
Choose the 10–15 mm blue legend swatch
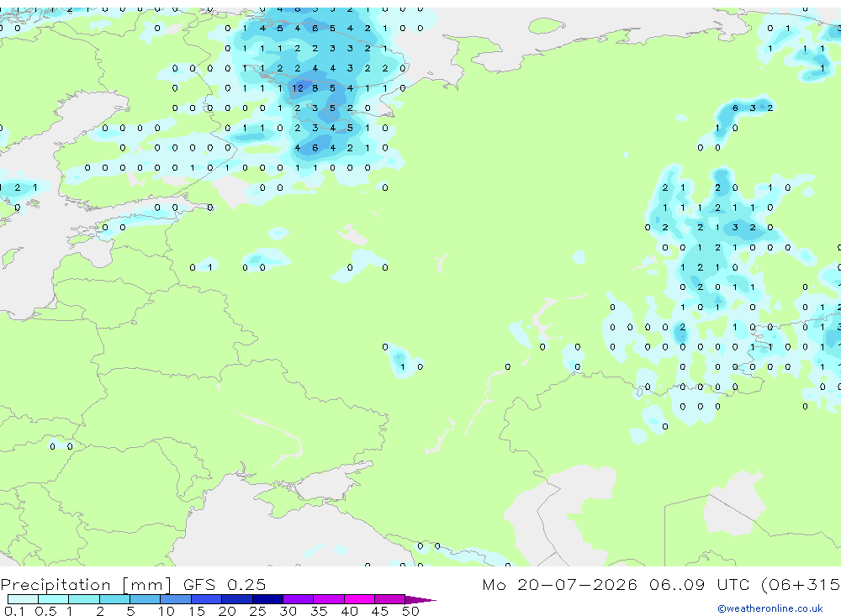(176, 599)
